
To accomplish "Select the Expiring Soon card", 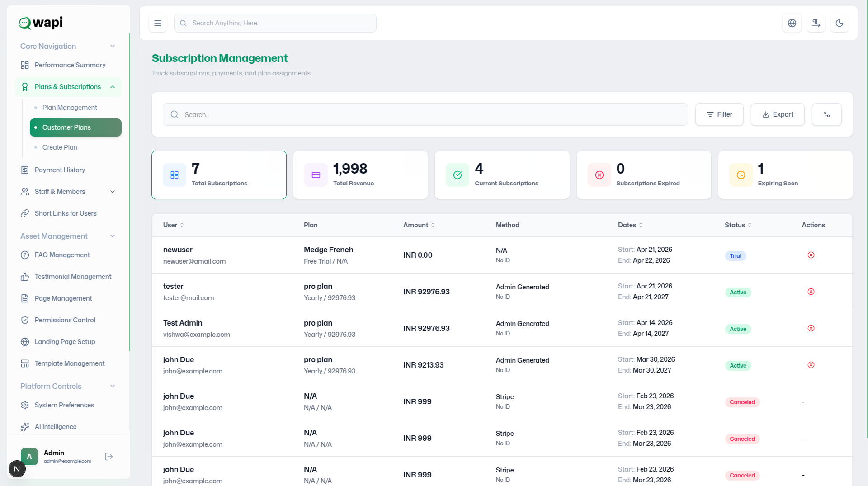I will (x=785, y=175).
